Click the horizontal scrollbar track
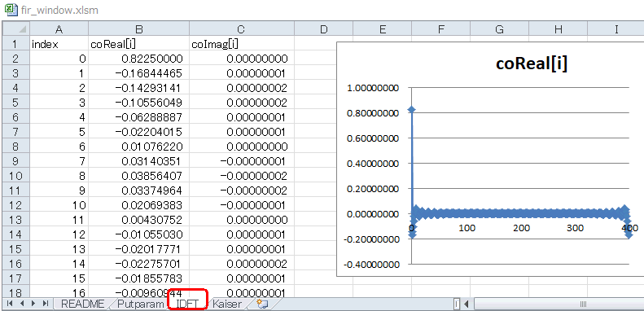The height and width of the screenshot is (311, 644). (x=559, y=304)
